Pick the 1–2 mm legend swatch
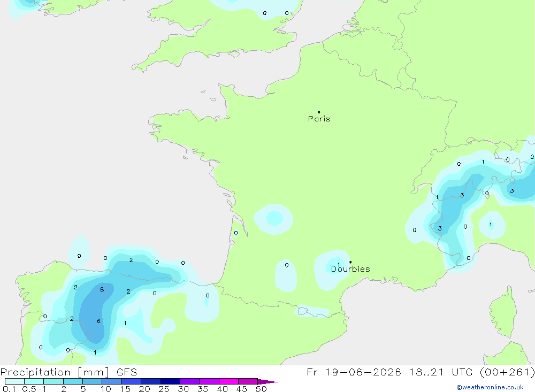535x392 pixels. [53, 381]
